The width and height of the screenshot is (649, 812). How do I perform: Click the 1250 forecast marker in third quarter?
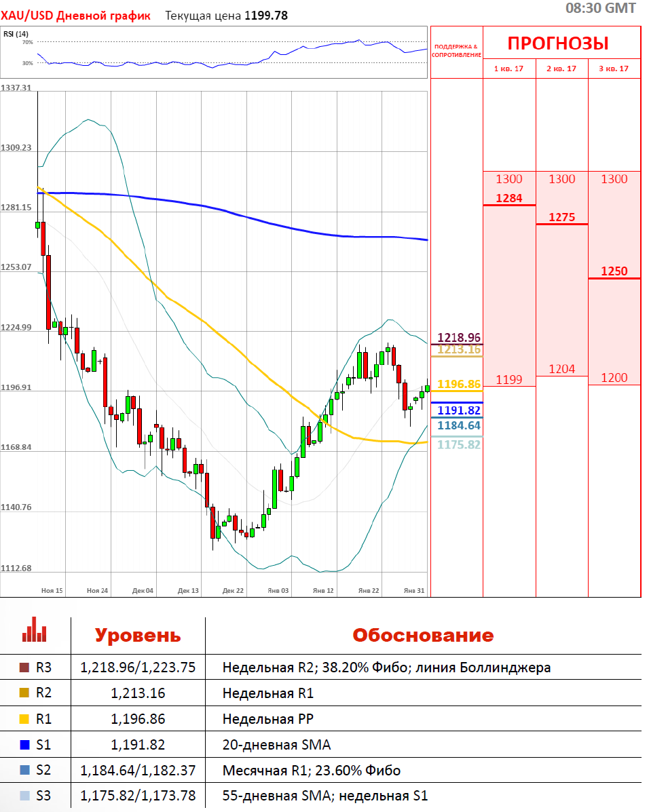614,271
